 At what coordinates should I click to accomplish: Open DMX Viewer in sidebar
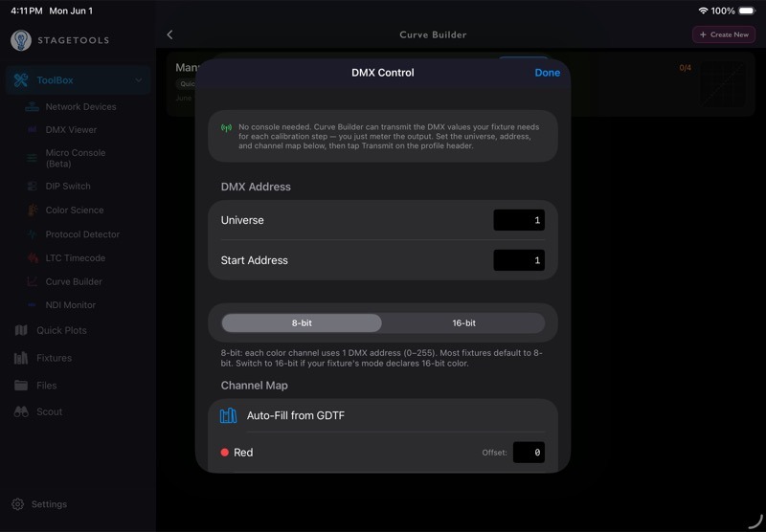coord(71,130)
